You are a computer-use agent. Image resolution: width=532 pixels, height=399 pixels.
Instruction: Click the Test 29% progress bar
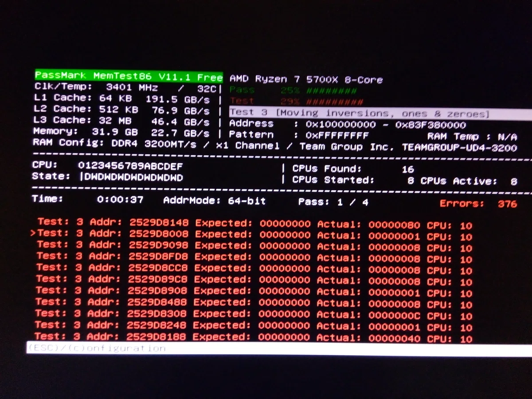coord(297,102)
